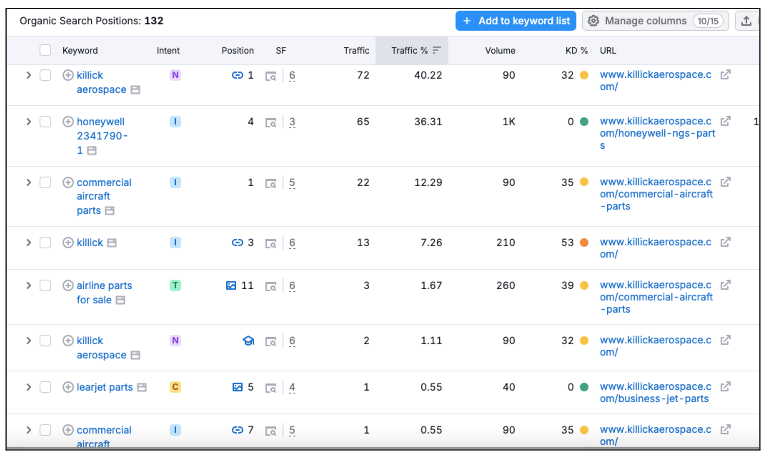Screen dimensions: 769x459
Task: Click the sort icon in Traffic % header
Action: [x=437, y=50]
